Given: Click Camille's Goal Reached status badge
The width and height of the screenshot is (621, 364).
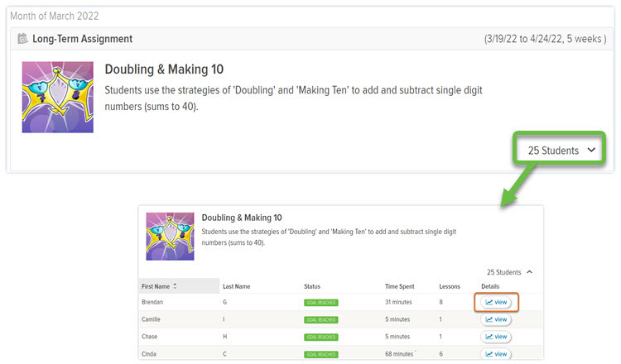Looking at the screenshot, I should (x=320, y=320).
